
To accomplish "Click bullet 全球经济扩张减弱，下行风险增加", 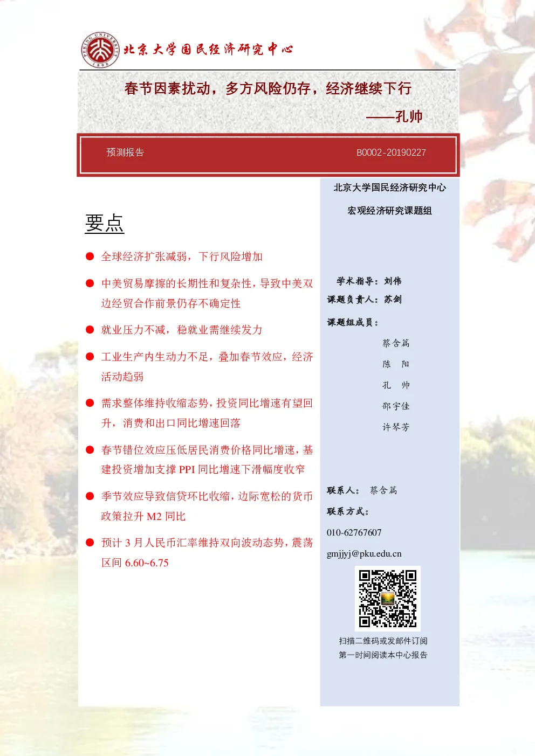I will [182, 256].
